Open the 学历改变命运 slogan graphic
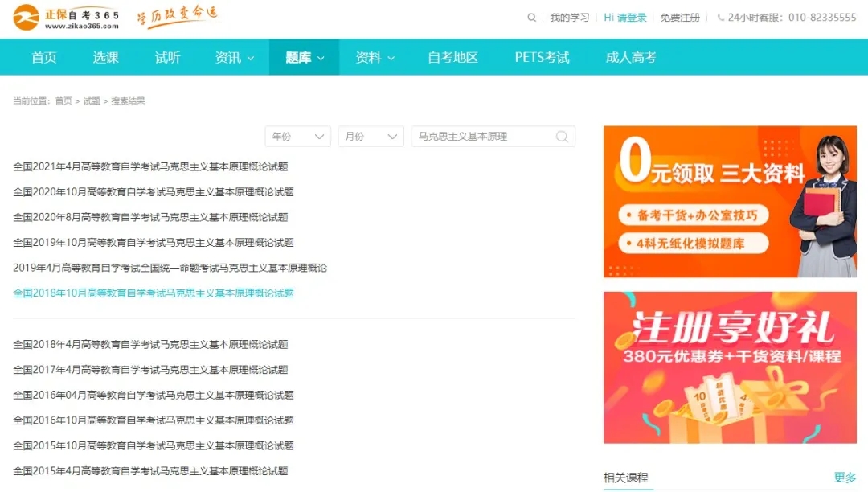This screenshot has height=492, width=868. (x=177, y=16)
